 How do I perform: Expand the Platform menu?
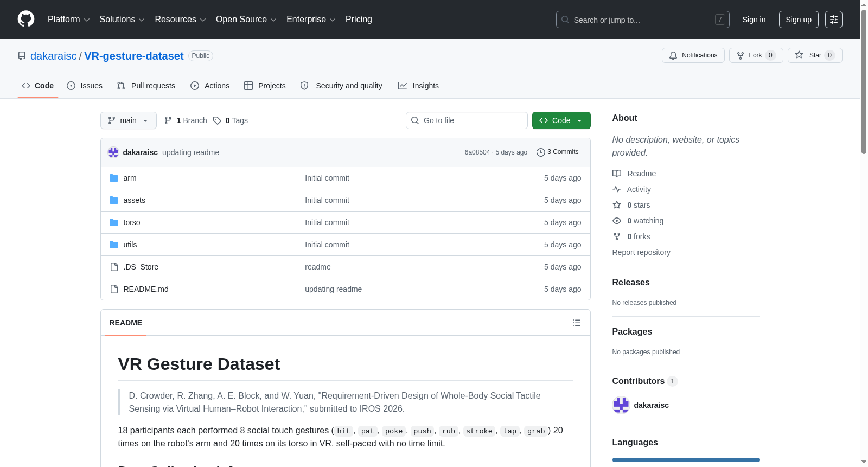[68, 20]
